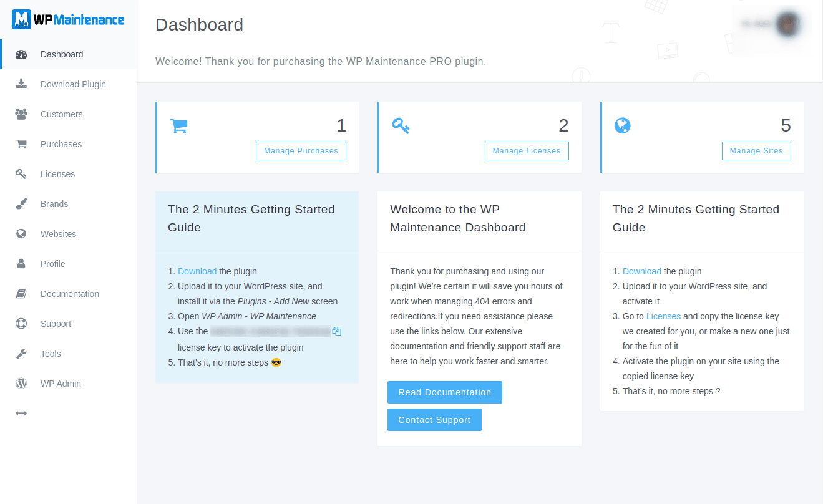Click the sunglasses emoji in guide step five
This screenshot has width=823, height=504.
276,362
